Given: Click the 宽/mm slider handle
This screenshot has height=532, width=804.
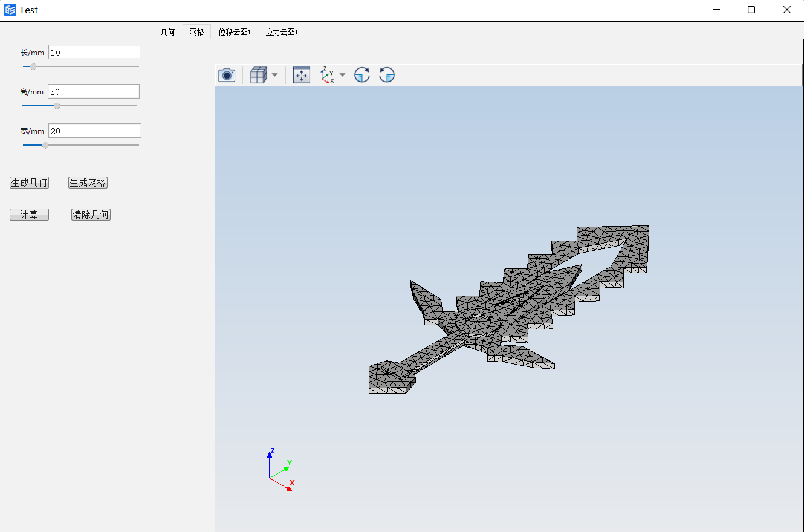Looking at the screenshot, I should 45,145.
